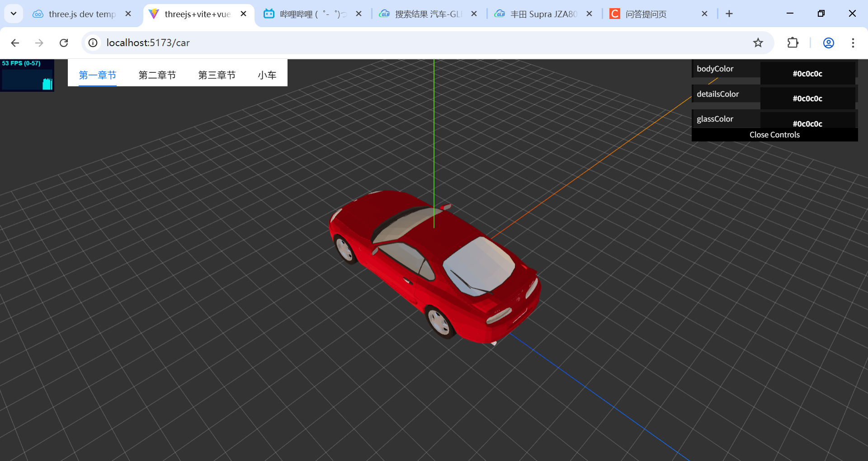This screenshot has width=868, height=461.
Task: Pick the bodyColor swatch value
Action: 807,73
